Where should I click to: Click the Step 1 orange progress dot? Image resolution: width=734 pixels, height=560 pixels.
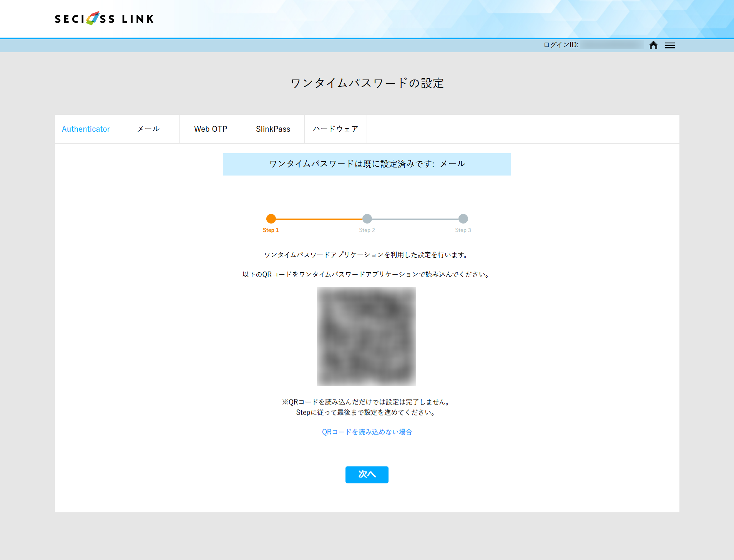[271, 219]
